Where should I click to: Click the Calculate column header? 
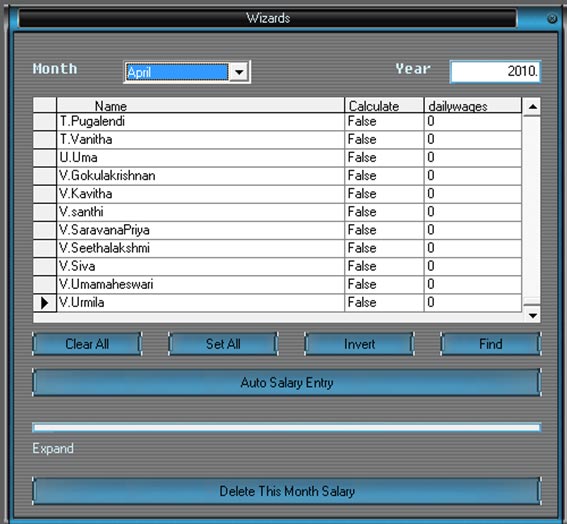(x=384, y=106)
